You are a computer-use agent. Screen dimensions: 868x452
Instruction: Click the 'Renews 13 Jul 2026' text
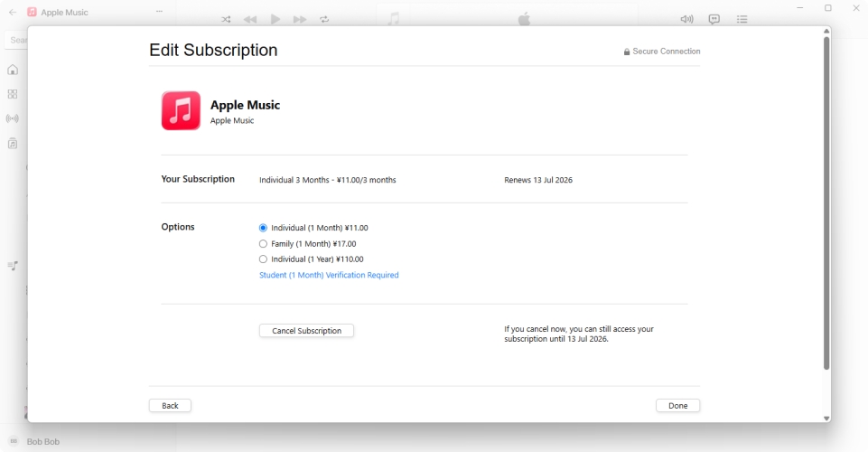coord(538,180)
